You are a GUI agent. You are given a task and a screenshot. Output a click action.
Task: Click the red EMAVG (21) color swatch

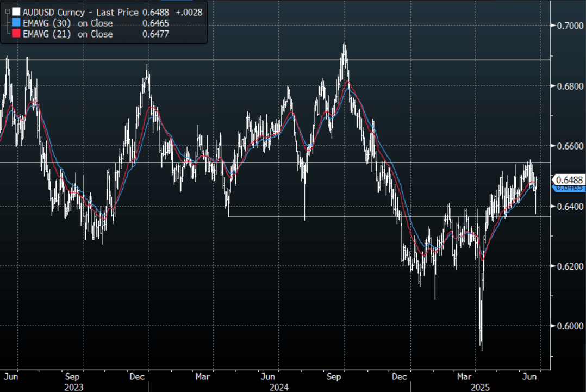coord(17,34)
